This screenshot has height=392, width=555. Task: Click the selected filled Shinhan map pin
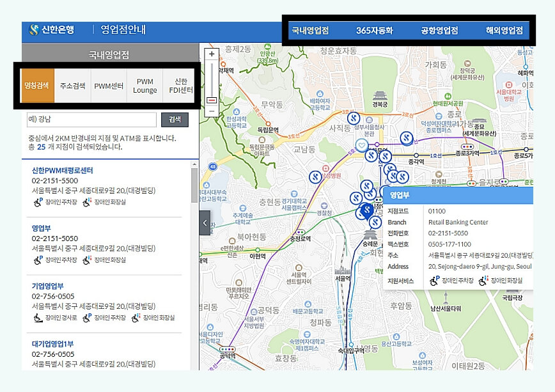[367, 211]
